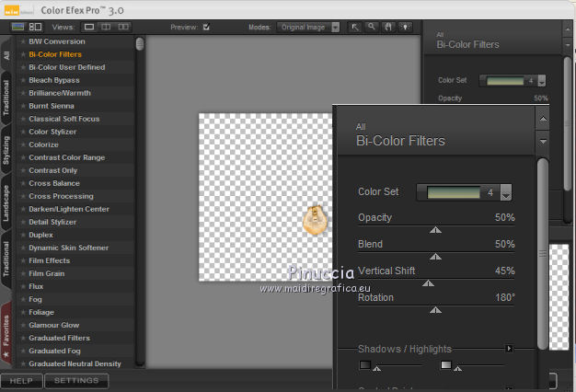
Task: Select the Bi-Color Filters entry in the list
Action: point(55,54)
